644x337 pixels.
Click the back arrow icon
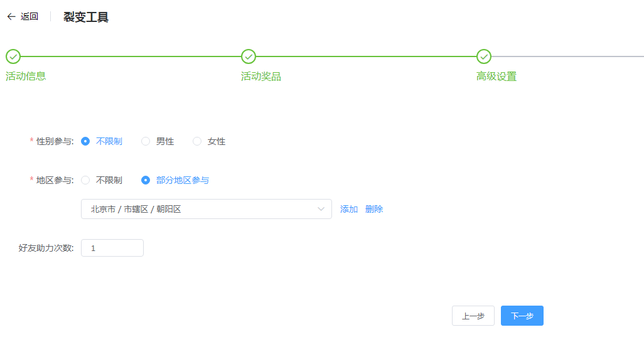tap(11, 16)
